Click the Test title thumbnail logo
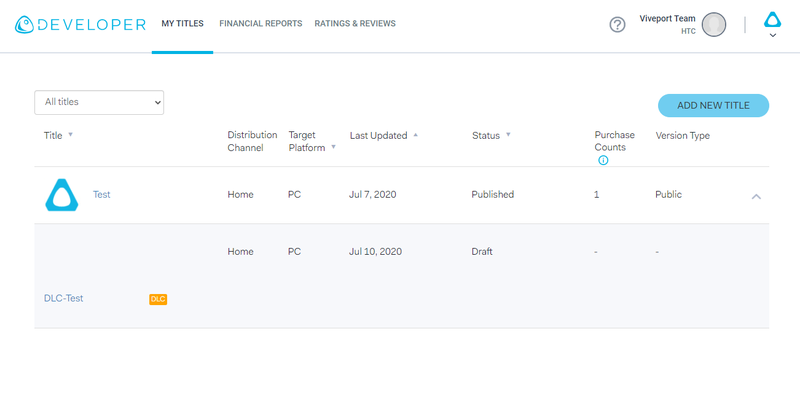 (x=62, y=195)
